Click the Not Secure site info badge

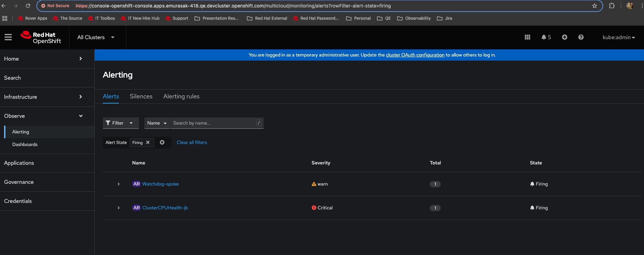(55, 6)
